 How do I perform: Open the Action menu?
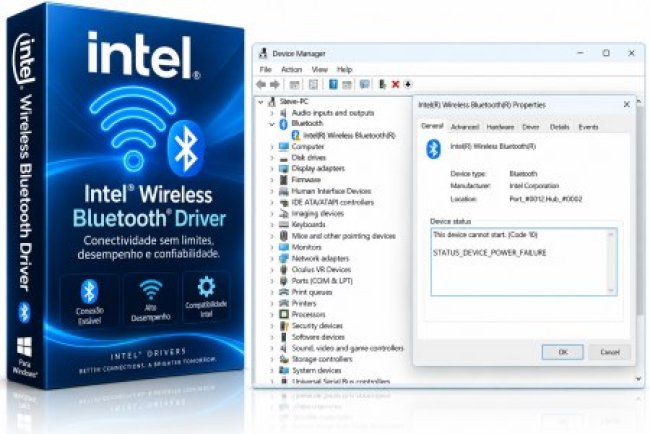(291, 69)
